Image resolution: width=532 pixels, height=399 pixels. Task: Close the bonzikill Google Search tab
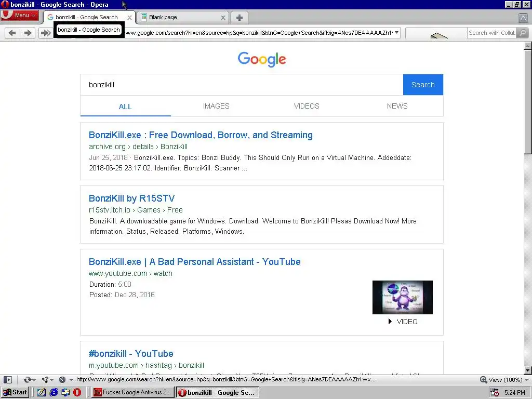click(x=129, y=17)
